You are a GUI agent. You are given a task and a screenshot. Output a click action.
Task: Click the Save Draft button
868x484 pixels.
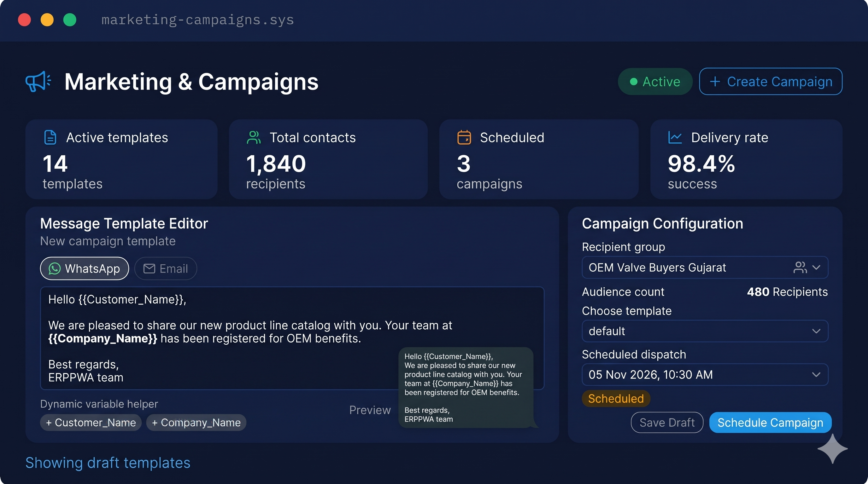coord(667,423)
